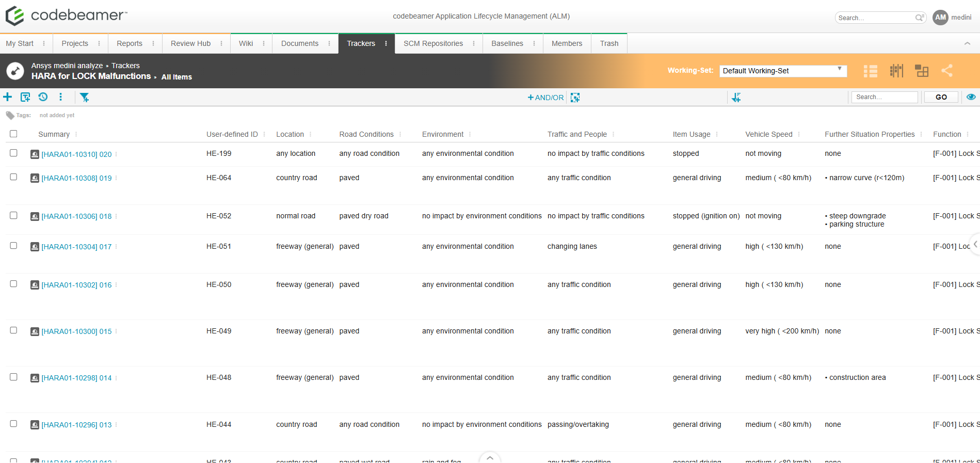Open the three-dot more actions toolbar menu
This screenshot has width=980, height=463.
pos(60,97)
